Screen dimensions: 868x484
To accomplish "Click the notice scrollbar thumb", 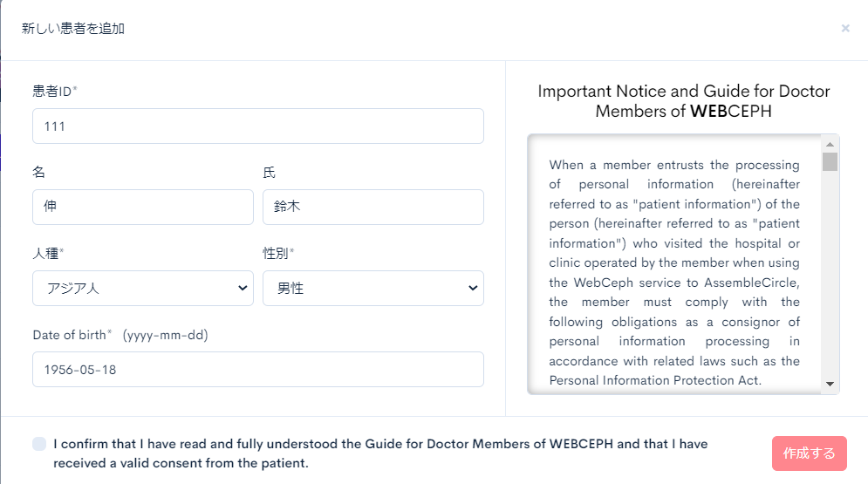I will 830,161.
